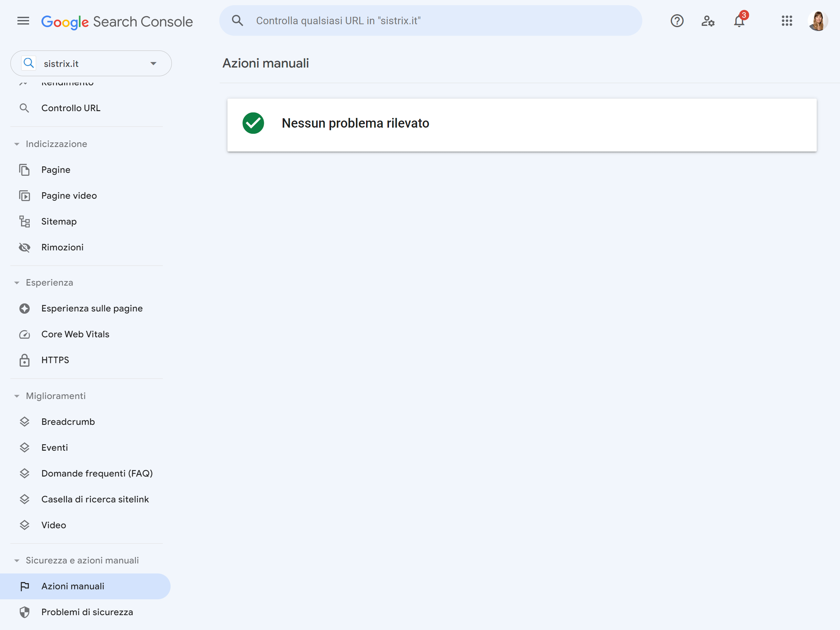This screenshot has height=630, width=840.
Task: Click the Manage property users icon
Action: [708, 20]
